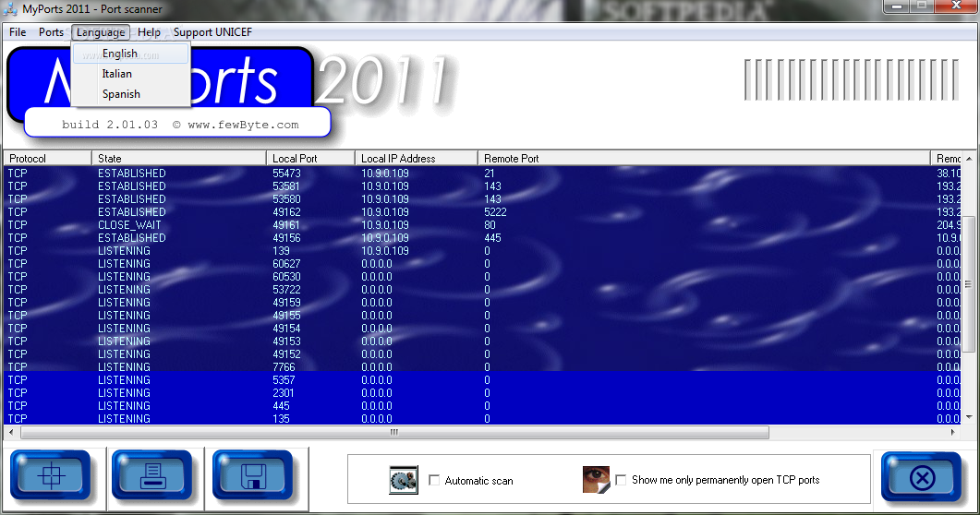Click vertical scrollbar thumb of port list
The height and width of the screenshot is (515, 980).
[x=969, y=284]
